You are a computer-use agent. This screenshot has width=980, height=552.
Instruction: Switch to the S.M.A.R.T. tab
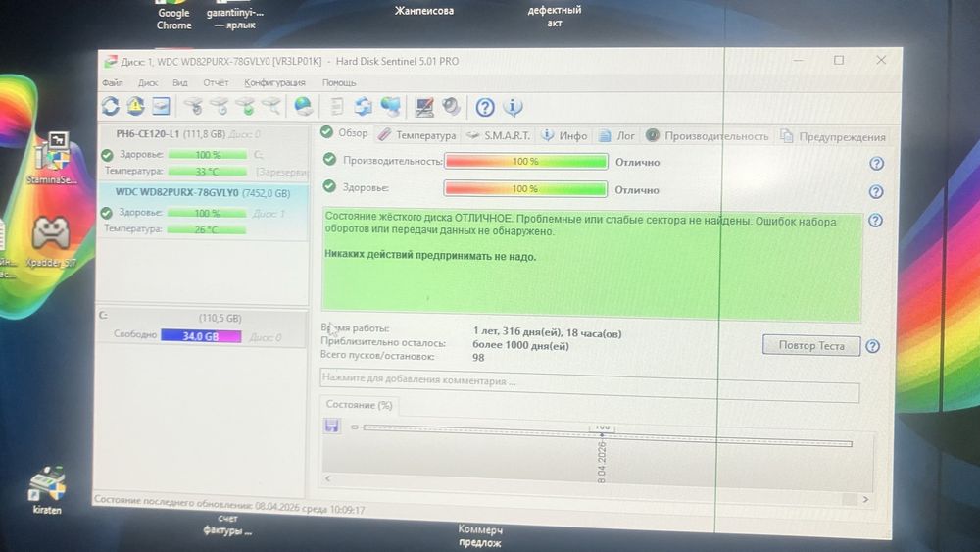tap(498, 135)
